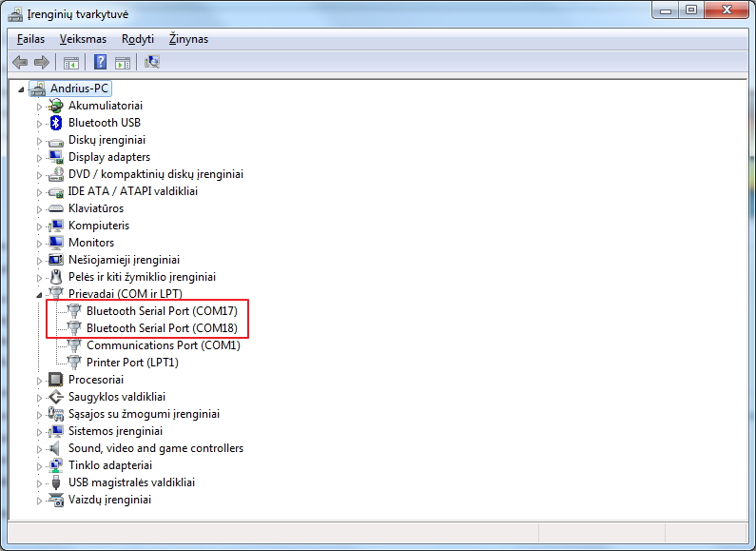This screenshot has width=756, height=551.
Task: Click the Bluetooth Serial Port (COM18) icon
Action: 74,328
